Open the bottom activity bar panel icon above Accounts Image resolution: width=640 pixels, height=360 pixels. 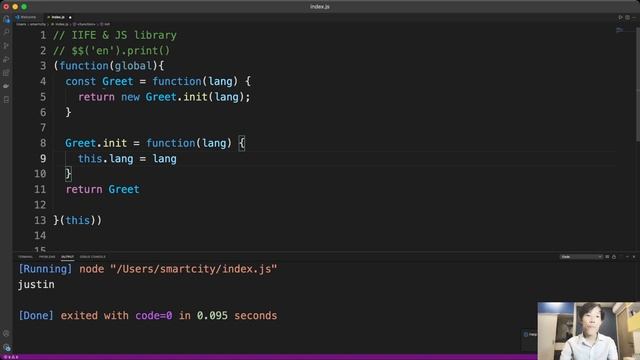pyautogui.click(x=6, y=100)
